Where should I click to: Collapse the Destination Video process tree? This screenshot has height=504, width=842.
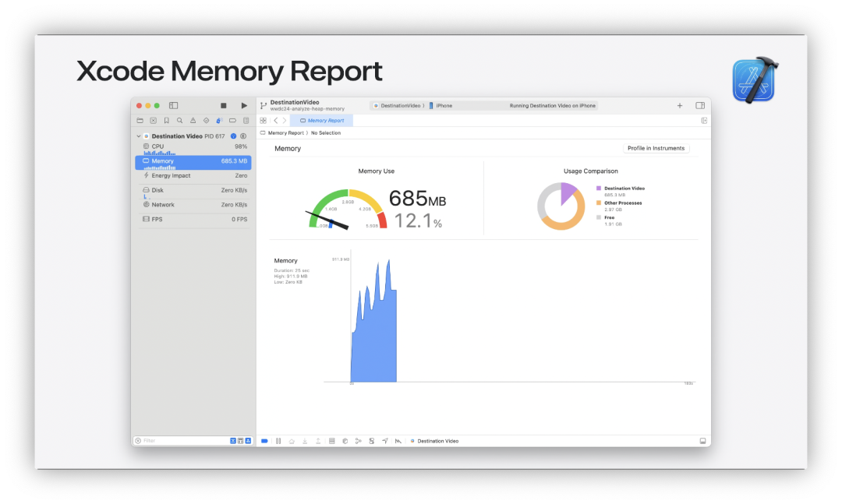(x=139, y=136)
